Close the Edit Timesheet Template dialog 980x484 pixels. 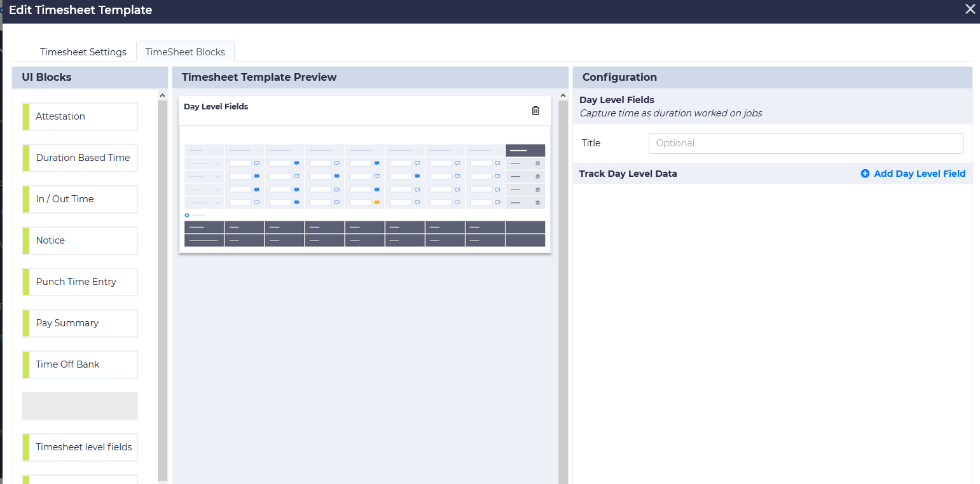click(970, 9)
